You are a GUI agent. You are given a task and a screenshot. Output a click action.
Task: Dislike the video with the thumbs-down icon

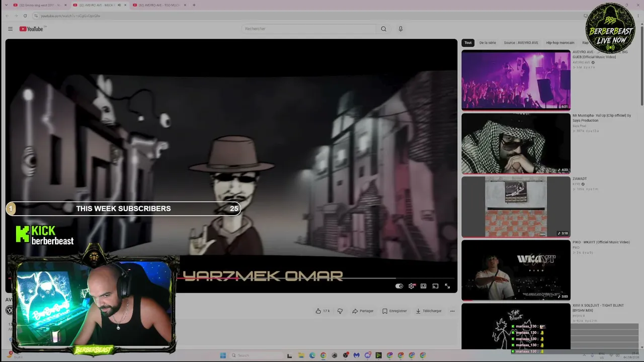click(x=340, y=311)
